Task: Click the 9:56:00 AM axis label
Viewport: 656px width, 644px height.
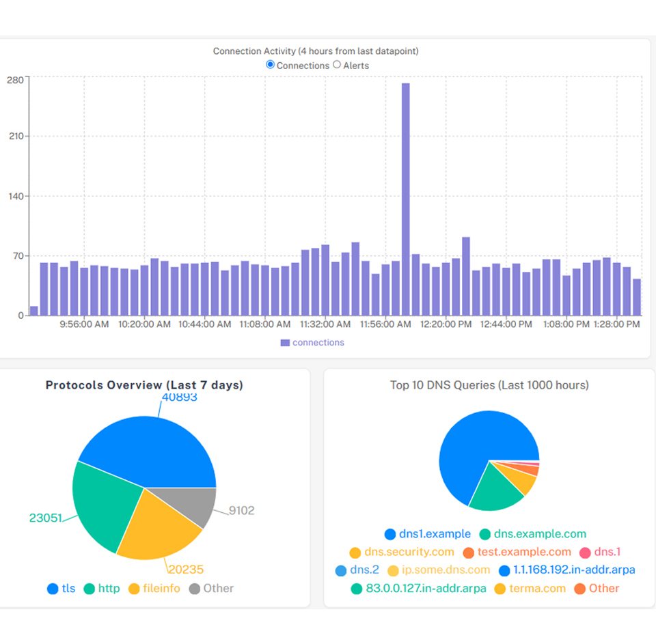Action: coord(84,324)
